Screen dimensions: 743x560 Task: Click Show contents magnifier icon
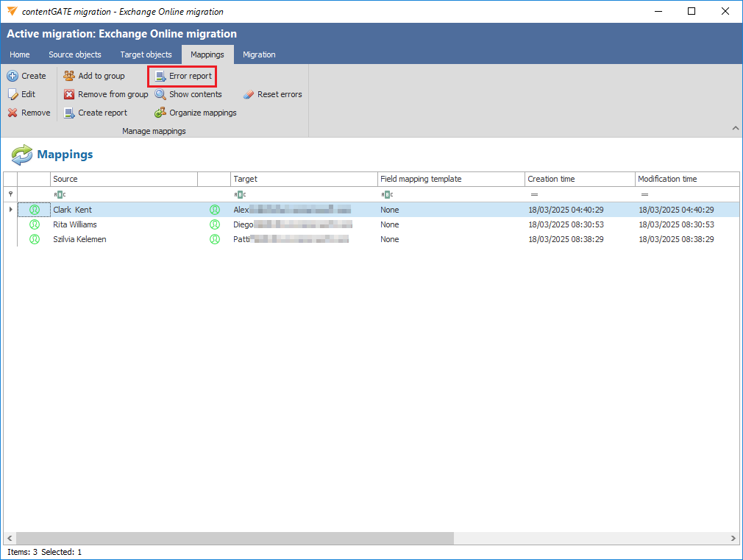(160, 94)
